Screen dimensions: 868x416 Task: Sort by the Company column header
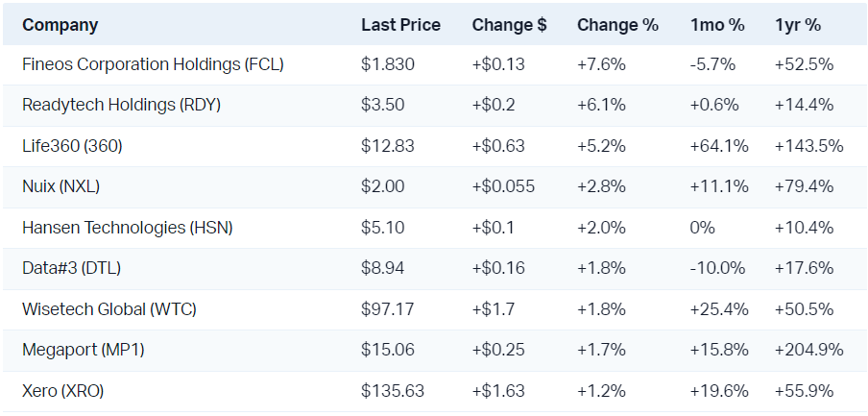tap(60, 25)
